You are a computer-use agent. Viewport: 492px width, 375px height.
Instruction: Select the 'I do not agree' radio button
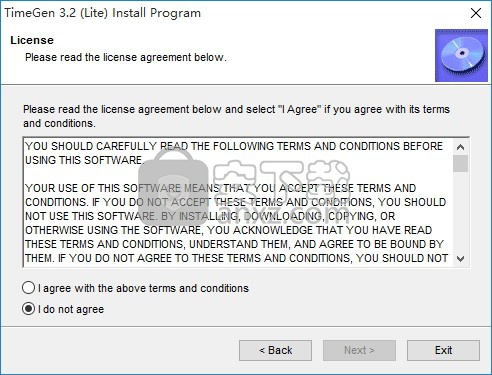pyautogui.click(x=29, y=309)
